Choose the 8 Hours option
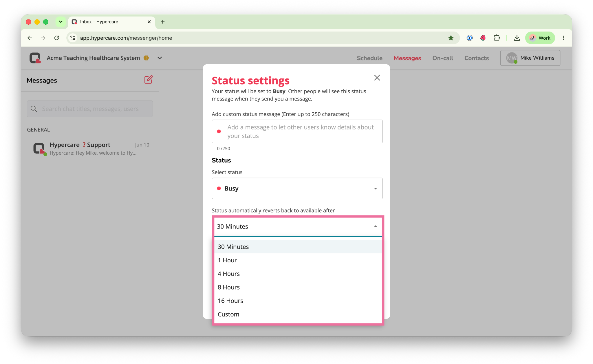 298,287
